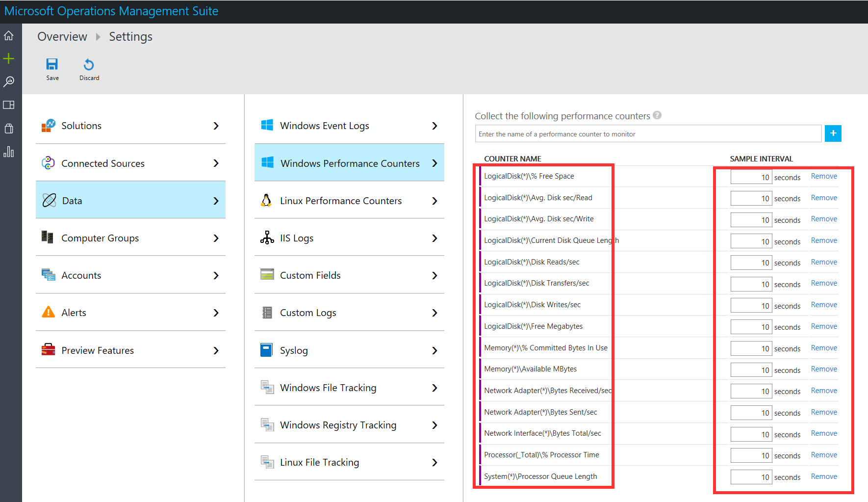Image resolution: width=868 pixels, height=502 pixels.
Task: Open Preview Features settings
Action: click(x=130, y=350)
